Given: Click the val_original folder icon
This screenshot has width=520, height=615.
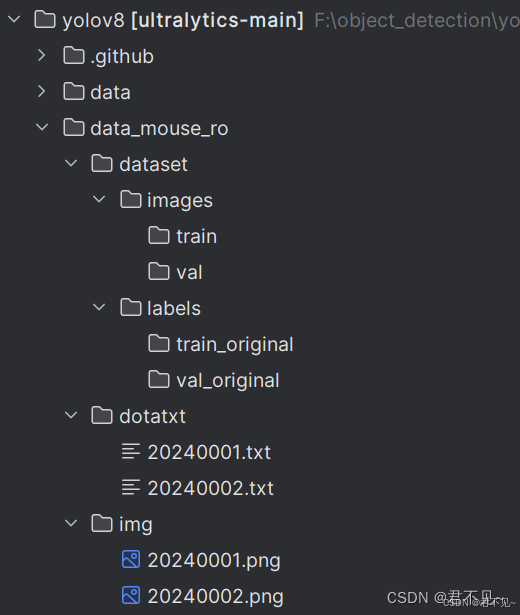Looking at the screenshot, I should (159, 380).
